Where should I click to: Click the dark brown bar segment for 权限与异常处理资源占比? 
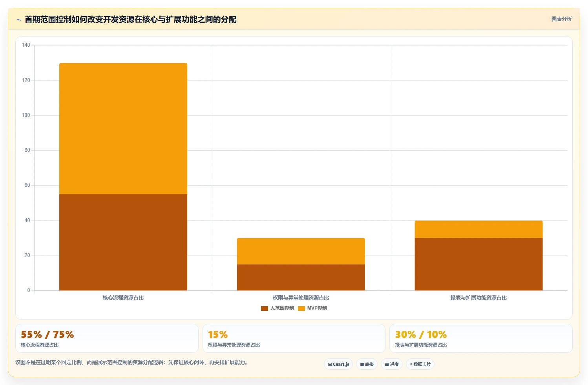pos(301,277)
